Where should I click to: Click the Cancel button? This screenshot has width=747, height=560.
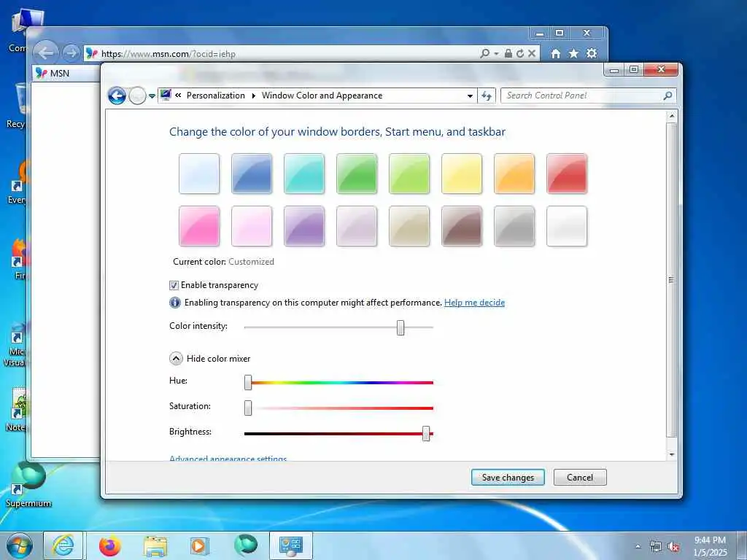coord(580,477)
